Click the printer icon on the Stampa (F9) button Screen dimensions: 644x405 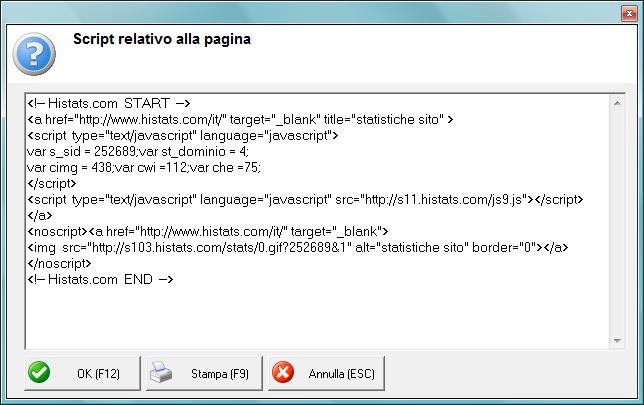pos(161,372)
